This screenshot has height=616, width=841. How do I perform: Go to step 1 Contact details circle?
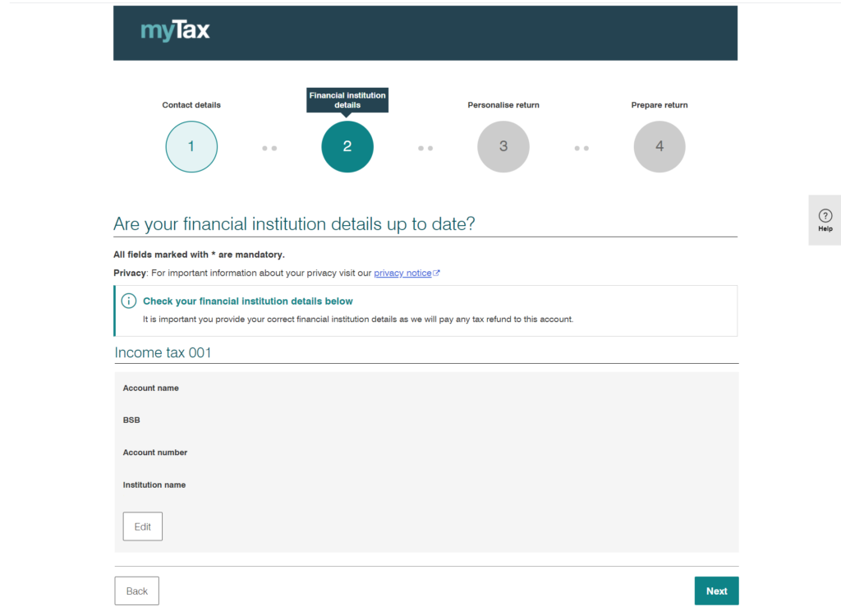click(x=191, y=146)
